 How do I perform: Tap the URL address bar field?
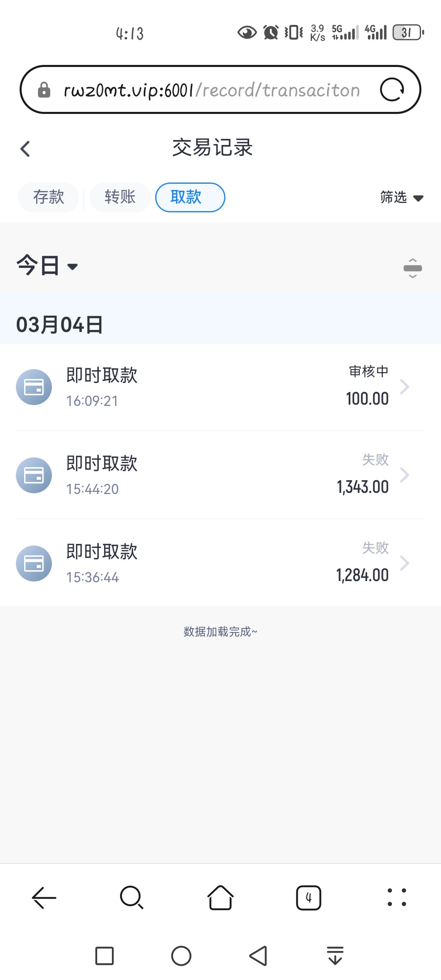(212, 90)
